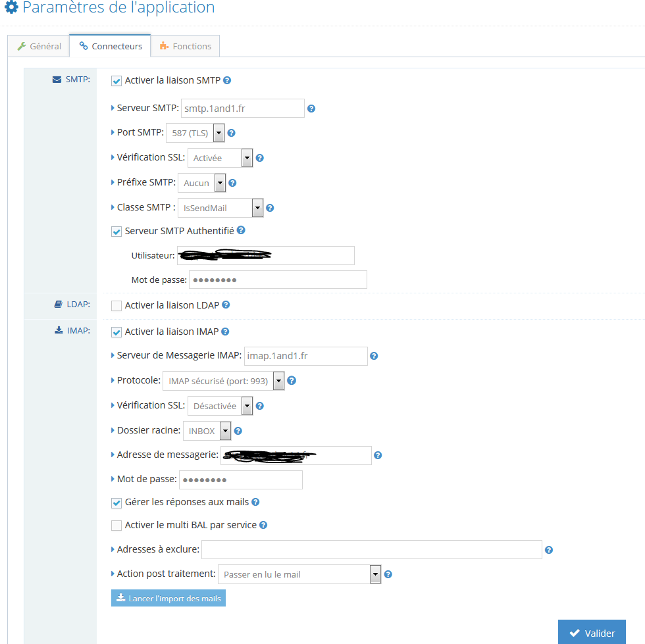Click the Adresses à exclure input field
Image resolution: width=645 pixels, height=644 pixels.
tap(371, 550)
